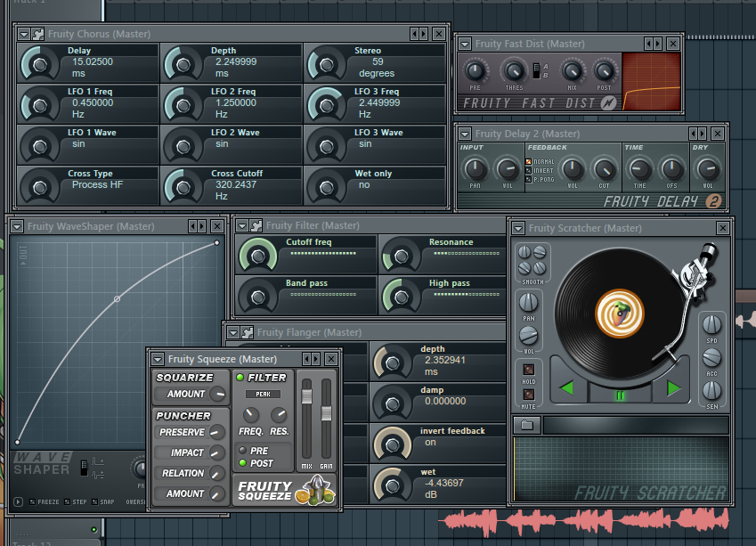The image size is (756, 546).
Task: Flip the A/B switch in Fast Dist
Action: pos(536,70)
